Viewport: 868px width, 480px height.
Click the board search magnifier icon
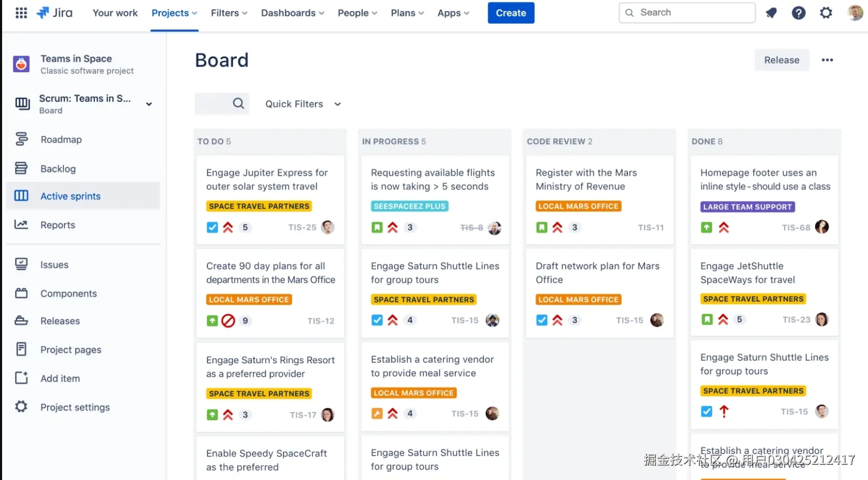(x=238, y=104)
